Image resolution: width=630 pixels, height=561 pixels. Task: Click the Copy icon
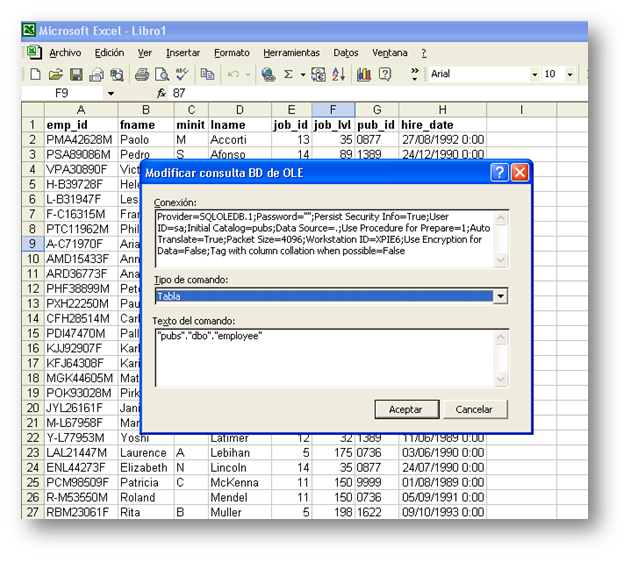pos(207,74)
